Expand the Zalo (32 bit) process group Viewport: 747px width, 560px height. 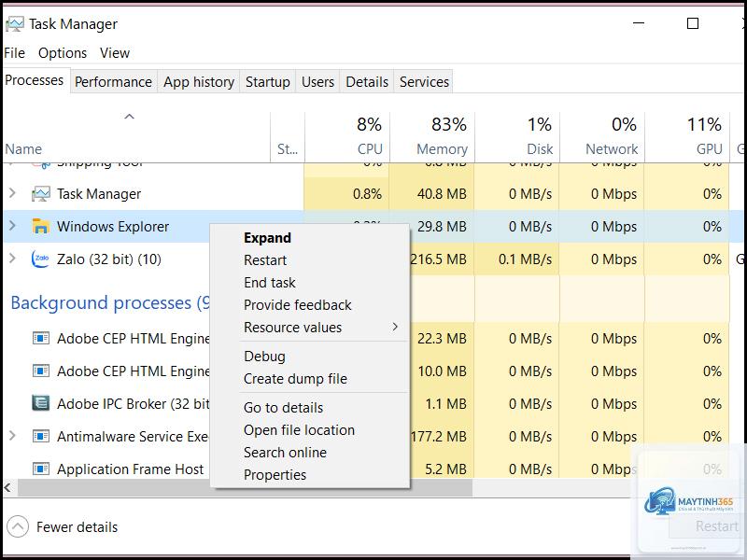coord(12,259)
